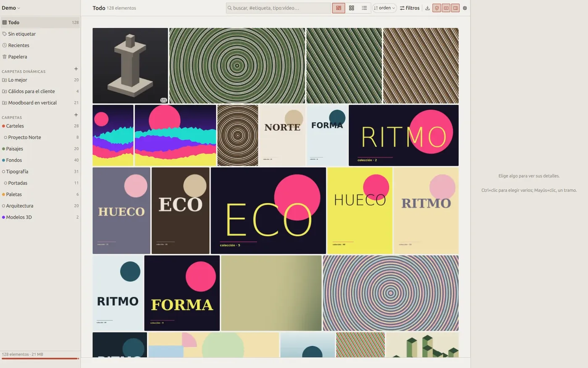Viewport: 588px width, 368px height.
Task: Focus the search field 'buscar, #etiqueta'
Action: (278, 8)
